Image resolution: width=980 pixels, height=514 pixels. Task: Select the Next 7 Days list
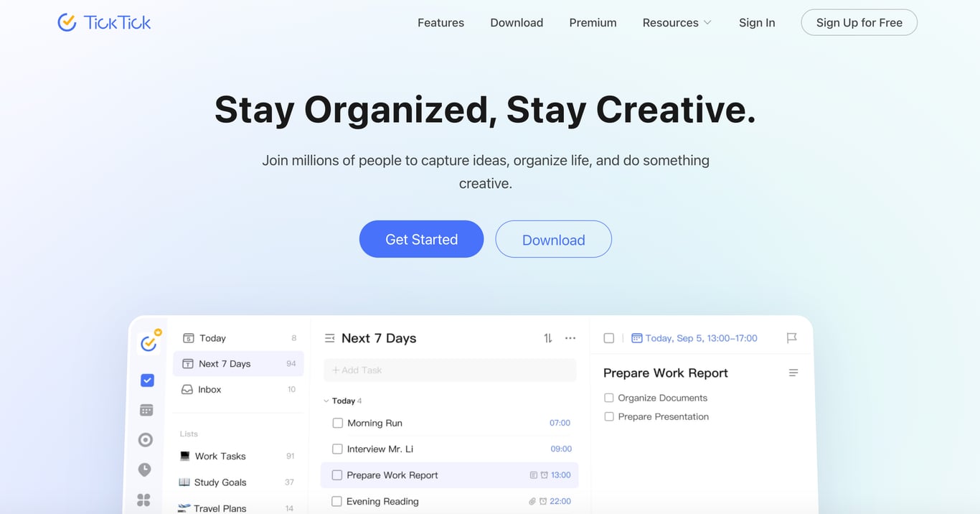[238, 364]
